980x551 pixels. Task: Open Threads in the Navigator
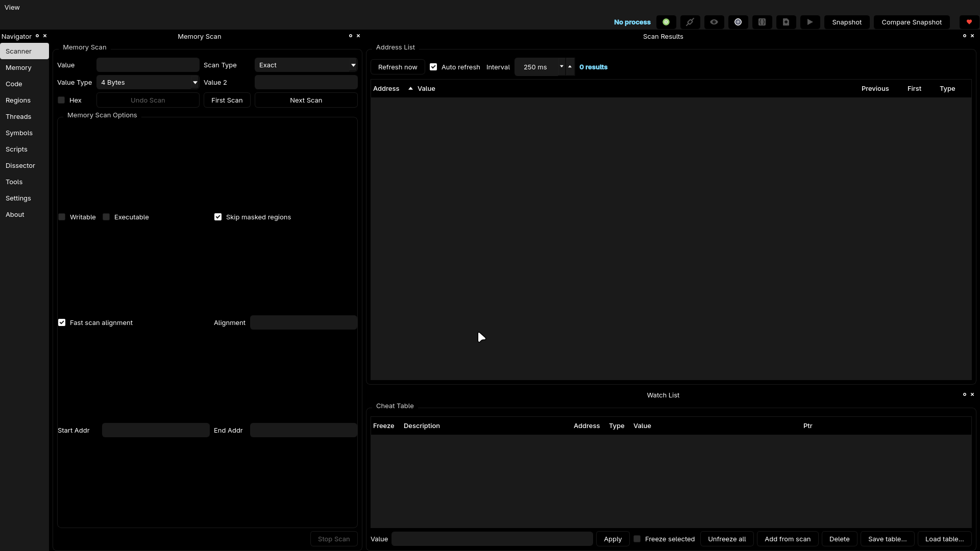[x=24, y=116]
